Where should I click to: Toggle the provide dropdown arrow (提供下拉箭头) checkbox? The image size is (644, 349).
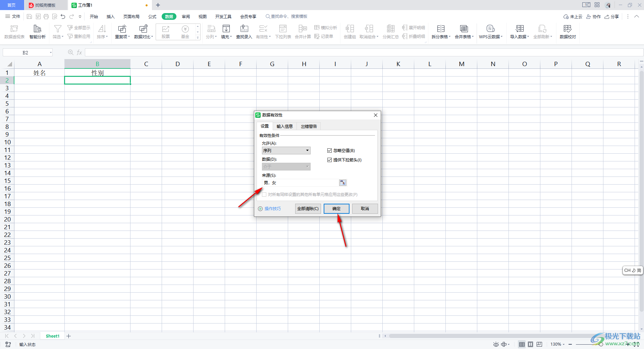(329, 160)
